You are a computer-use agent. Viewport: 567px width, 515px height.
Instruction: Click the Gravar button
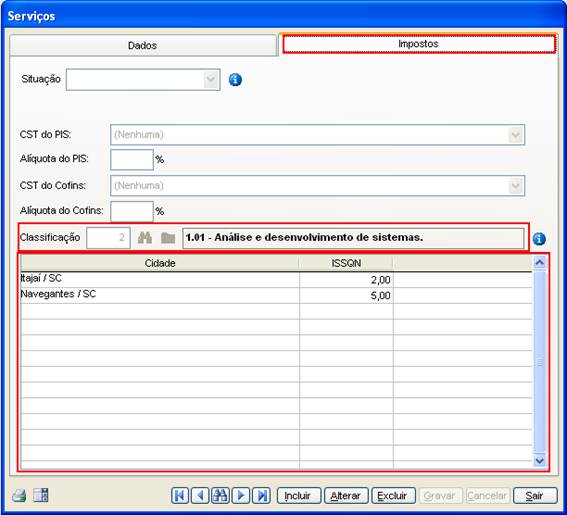(x=440, y=495)
